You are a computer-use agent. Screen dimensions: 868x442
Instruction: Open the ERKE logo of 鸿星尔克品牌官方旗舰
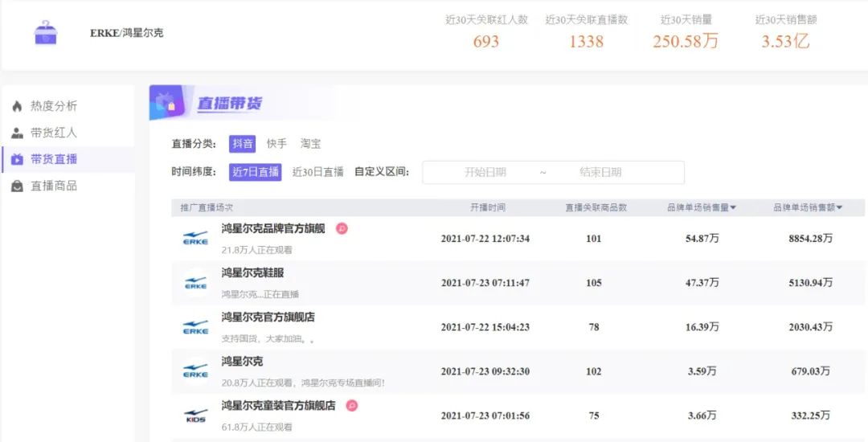(x=195, y=239)
